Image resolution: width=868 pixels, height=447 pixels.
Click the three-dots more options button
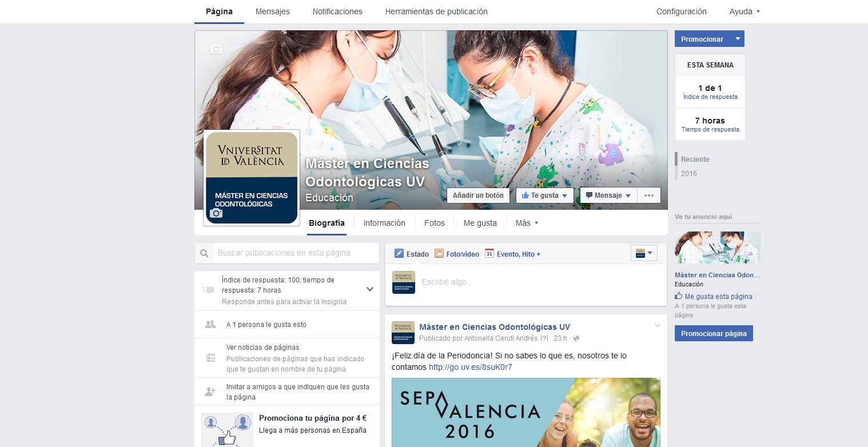(648, 195)
